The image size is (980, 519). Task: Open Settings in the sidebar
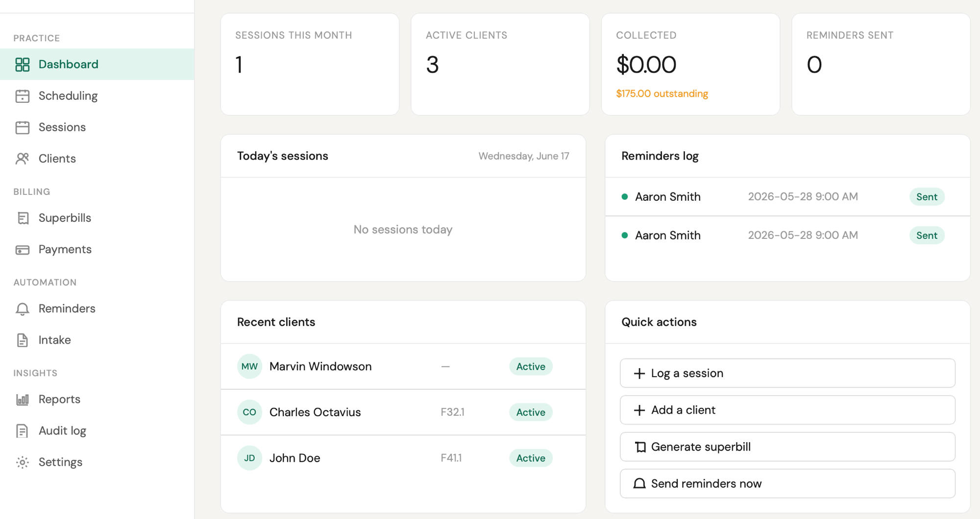[x=97, y=462]
